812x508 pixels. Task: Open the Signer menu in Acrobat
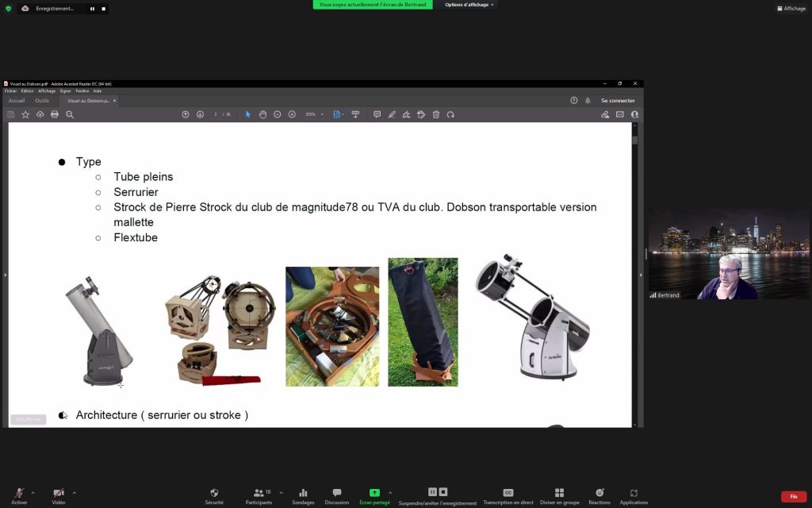click(65, 91)
